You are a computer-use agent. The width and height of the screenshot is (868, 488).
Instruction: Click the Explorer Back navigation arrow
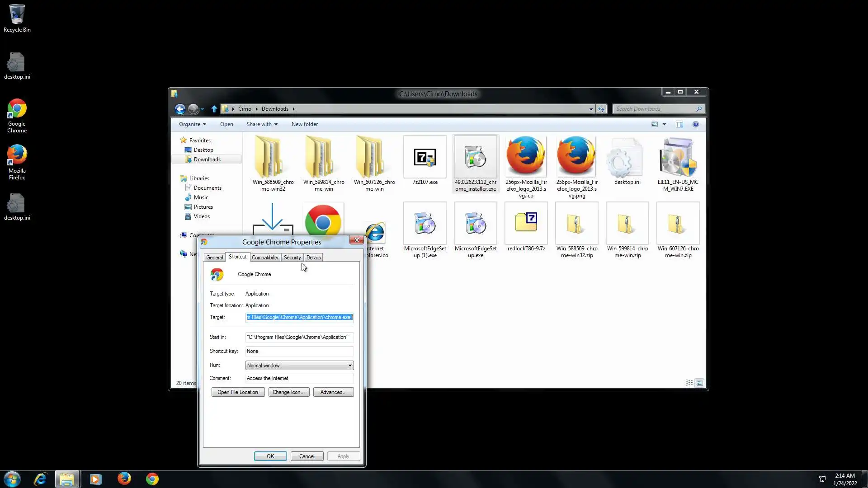tap(179, 109)
